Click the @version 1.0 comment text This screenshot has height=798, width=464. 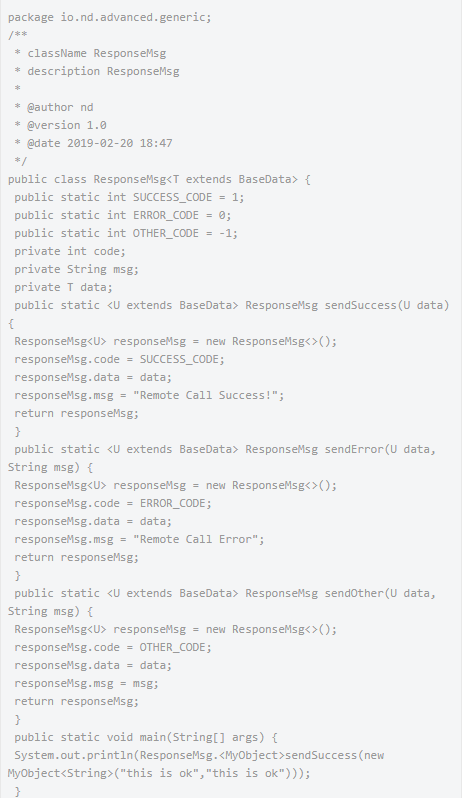[x=67, y=125]
